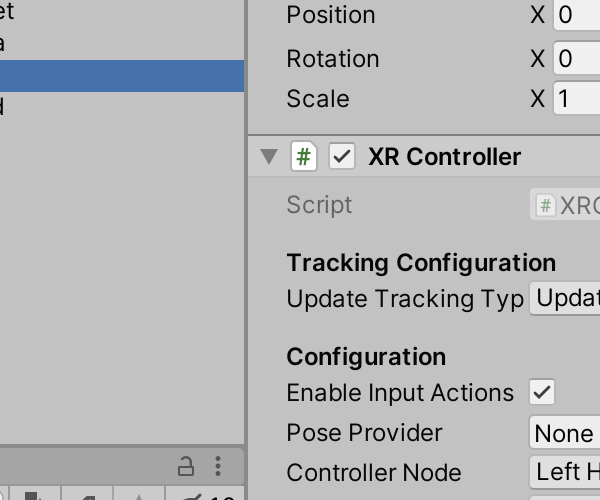Click the green XR Controller script icon
The image size is (600, 500).
pyautogui.click(x=304, y=156)
